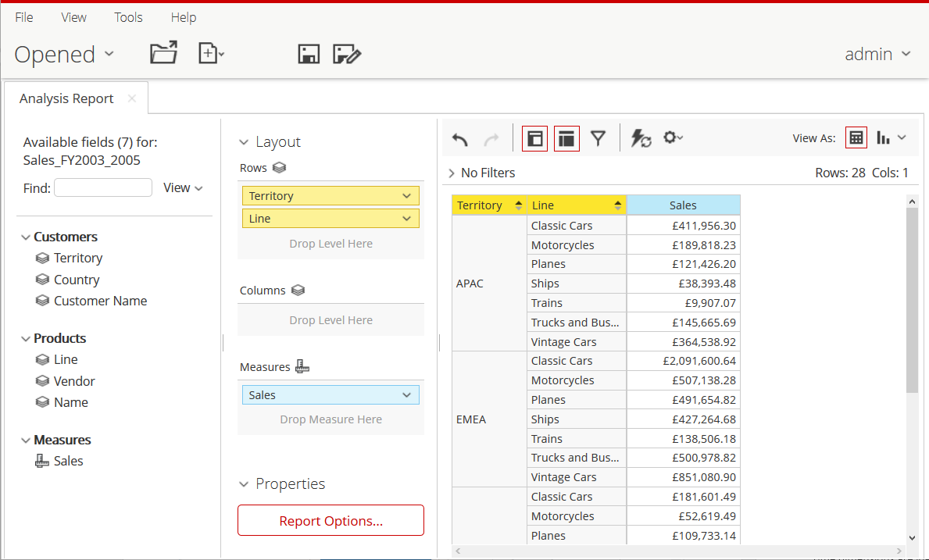The height and width of the screenshot is (560, 929).
Task: Click the Open folder icon
Action: click(x=163, y=53)
